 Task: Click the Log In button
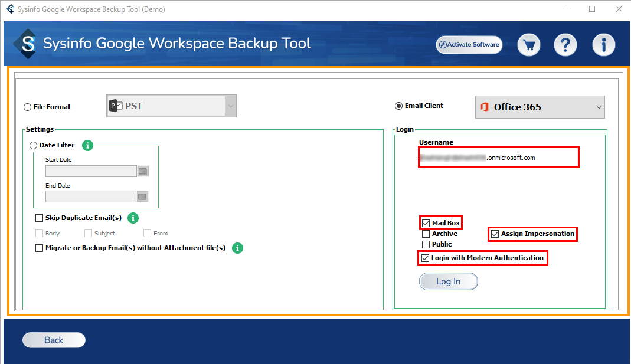click(448, 281)
